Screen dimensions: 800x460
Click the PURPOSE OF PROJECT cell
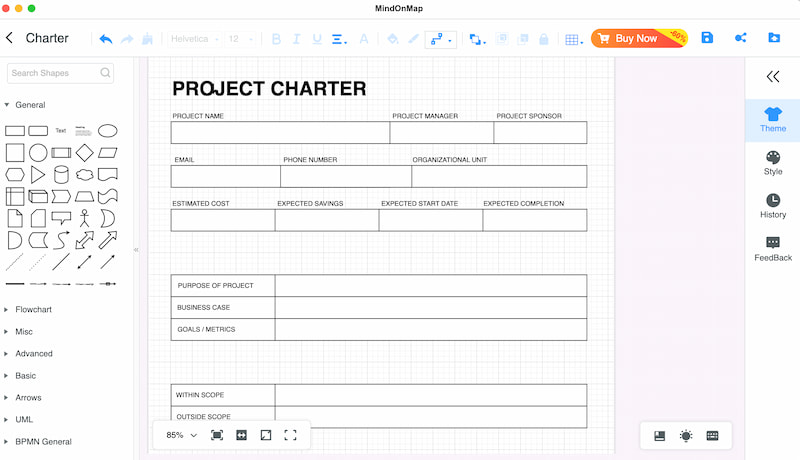pyautogui.click(x=223, y=286)
